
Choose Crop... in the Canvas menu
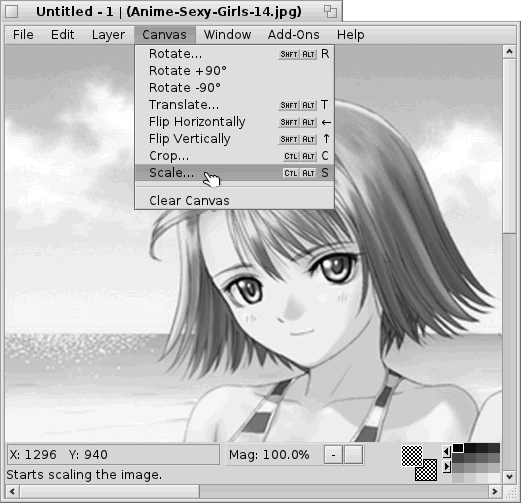click(234, 156)
